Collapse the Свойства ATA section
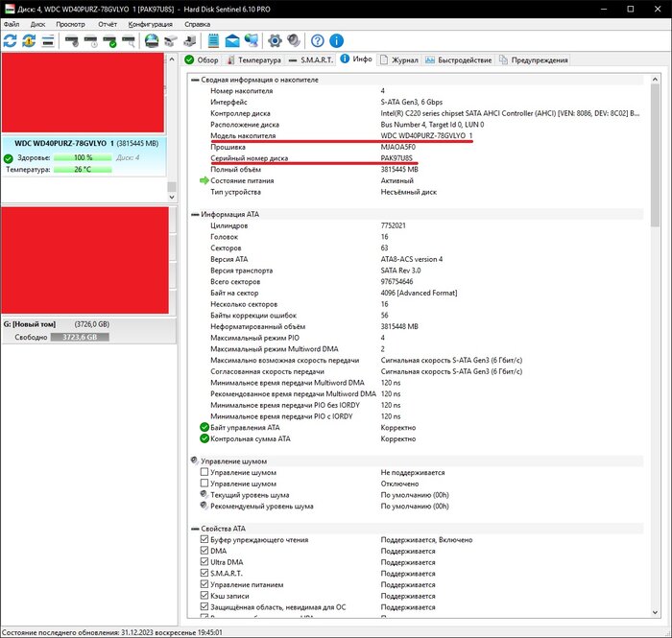 coord(195,529)
